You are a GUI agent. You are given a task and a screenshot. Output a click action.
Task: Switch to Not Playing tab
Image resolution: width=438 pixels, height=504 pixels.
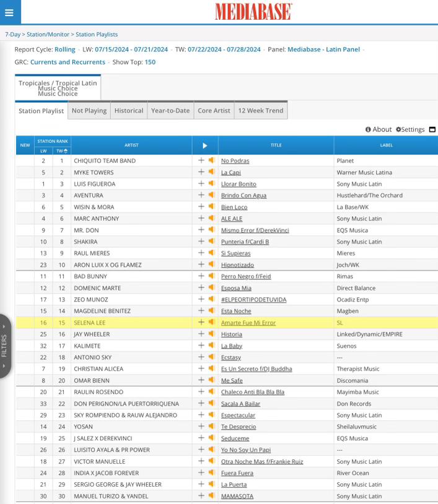tap(89, 111)
